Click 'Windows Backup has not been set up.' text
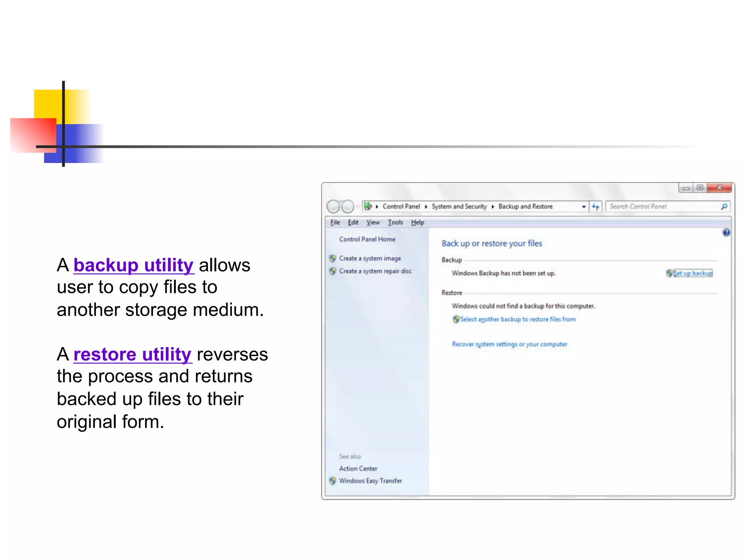The width and height of the screenshot is (747, 560). click(x=504, y=273)
